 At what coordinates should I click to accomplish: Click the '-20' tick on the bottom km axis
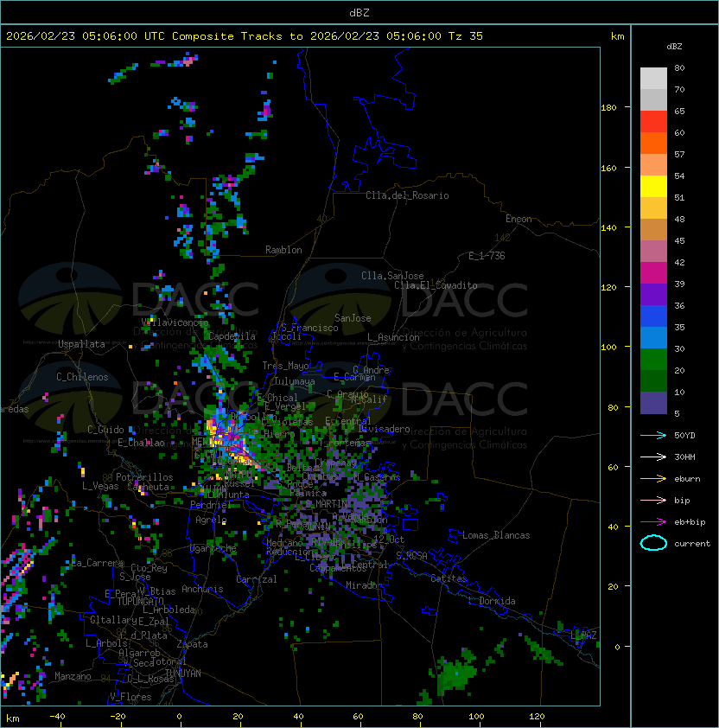pyautogui.click(x=118, y=717)
